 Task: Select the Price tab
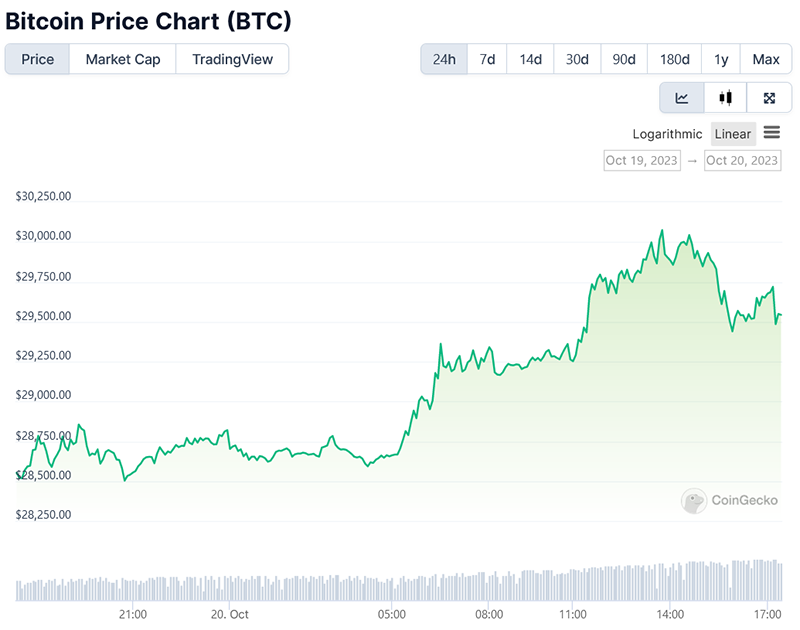coord(38,59)
